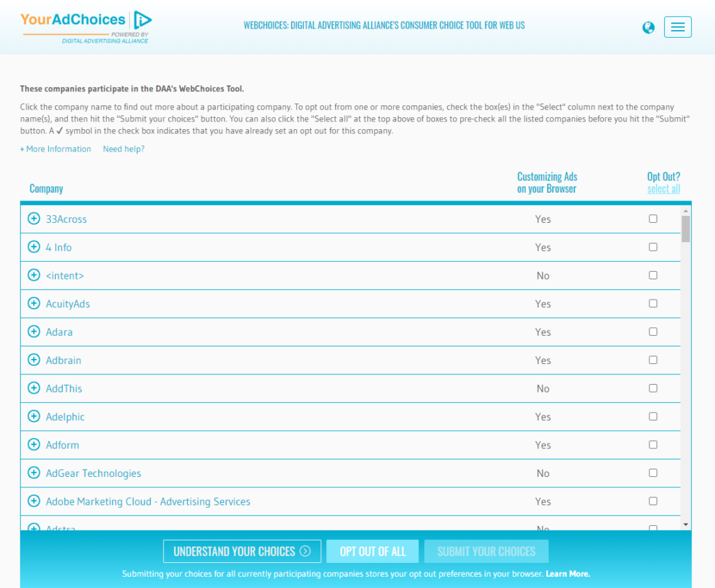Check the Adelphic opt out box

pyautogui.click(x=653, y=416)
